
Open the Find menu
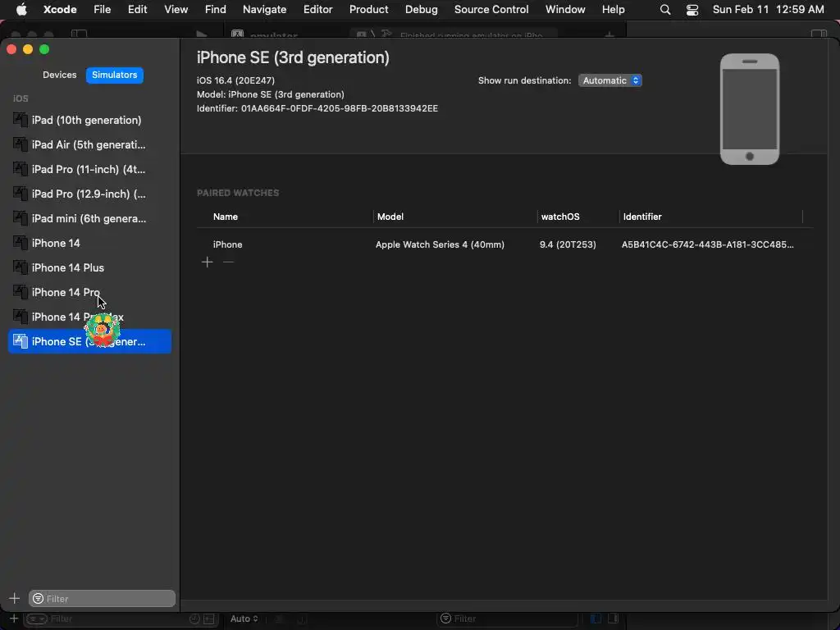[216, 9]
